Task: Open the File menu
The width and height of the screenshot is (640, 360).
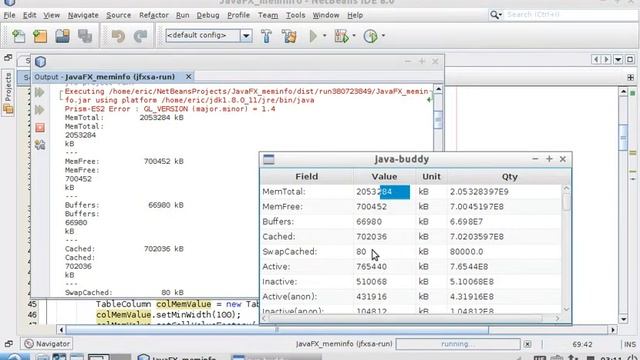Action: (9, 15)
